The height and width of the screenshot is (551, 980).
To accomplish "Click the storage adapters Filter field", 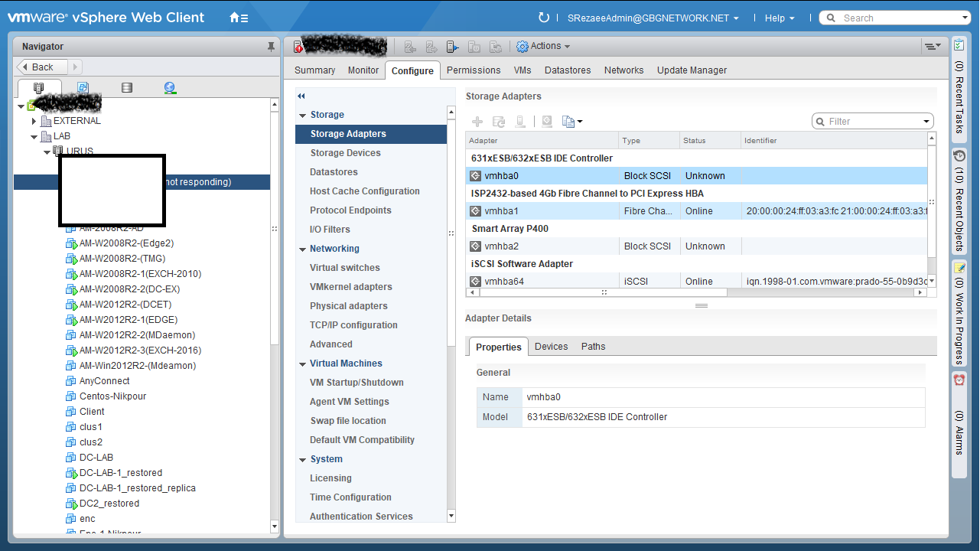I will (x=871, y=122).
